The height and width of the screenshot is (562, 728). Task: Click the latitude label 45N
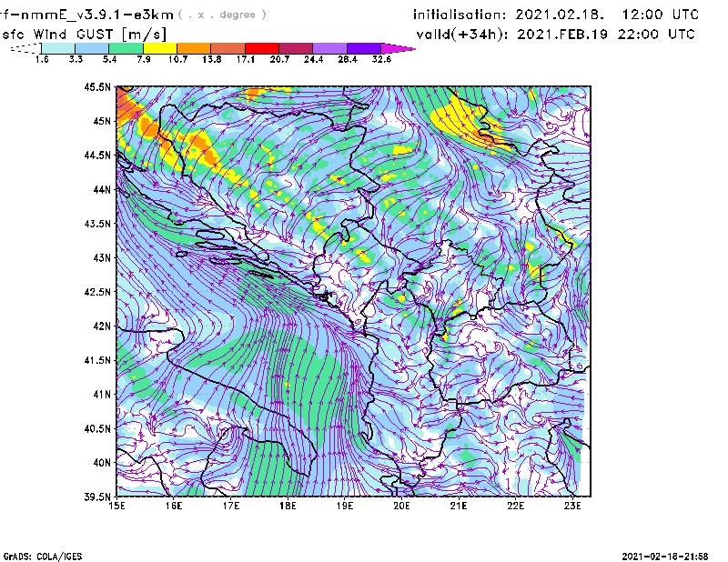(x=102, y=121)
